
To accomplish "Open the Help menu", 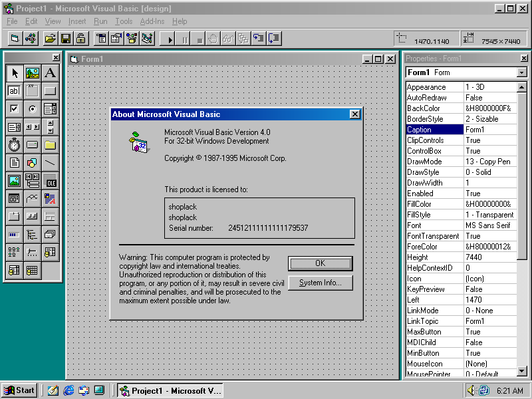I will pos(180,21).
